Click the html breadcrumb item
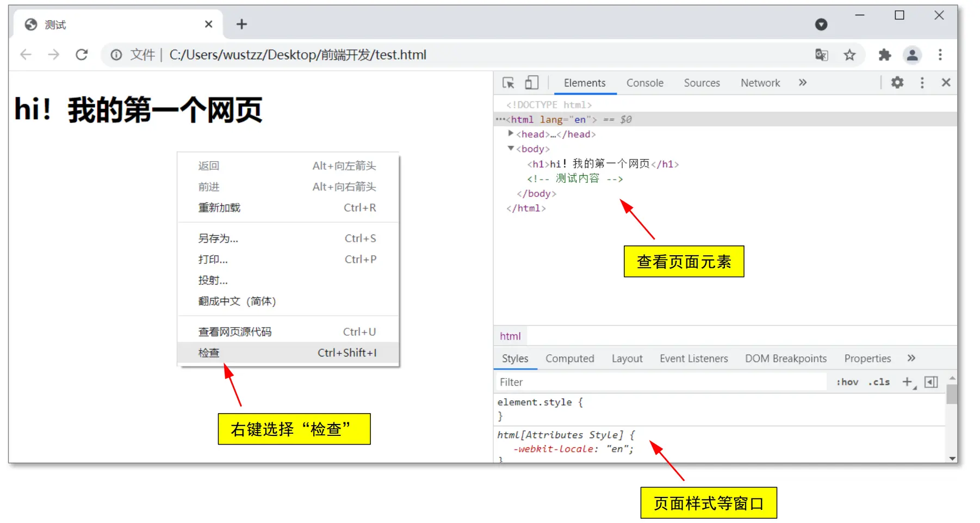Screen dimensions: 980x523 (510, 336)
